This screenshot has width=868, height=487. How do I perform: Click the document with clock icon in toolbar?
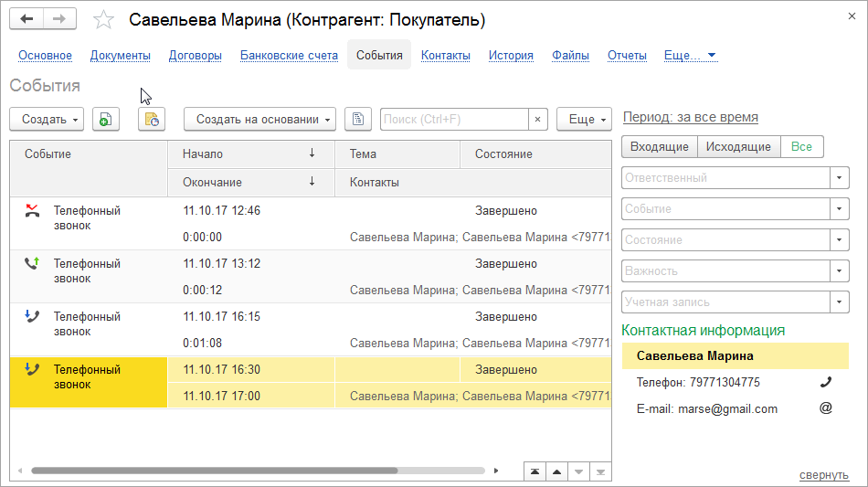152,119
